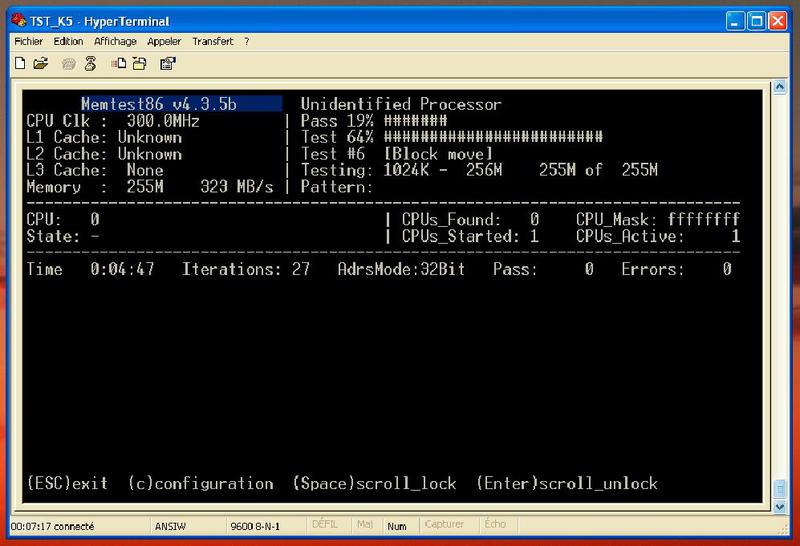This screenshot has width=800, height=546.
Task: Disconnect using the hang-up toolbar icon
Action: (x=90, y=64)
